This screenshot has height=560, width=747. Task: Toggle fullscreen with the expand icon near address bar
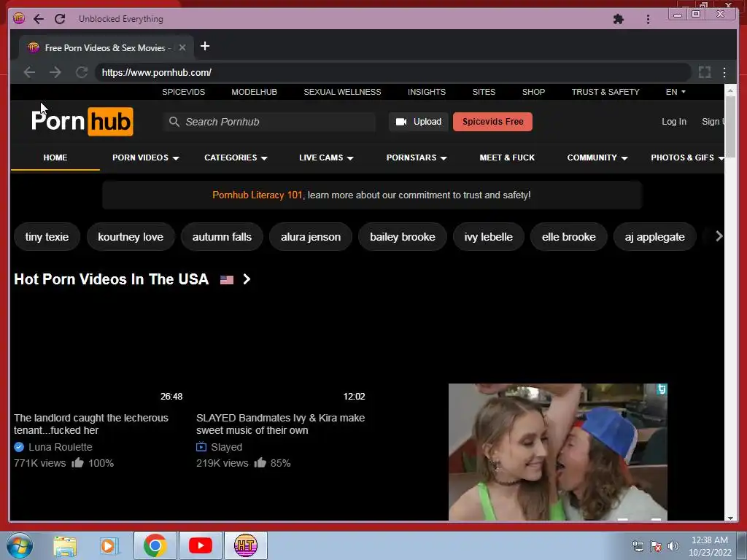(x=705, y=72)
